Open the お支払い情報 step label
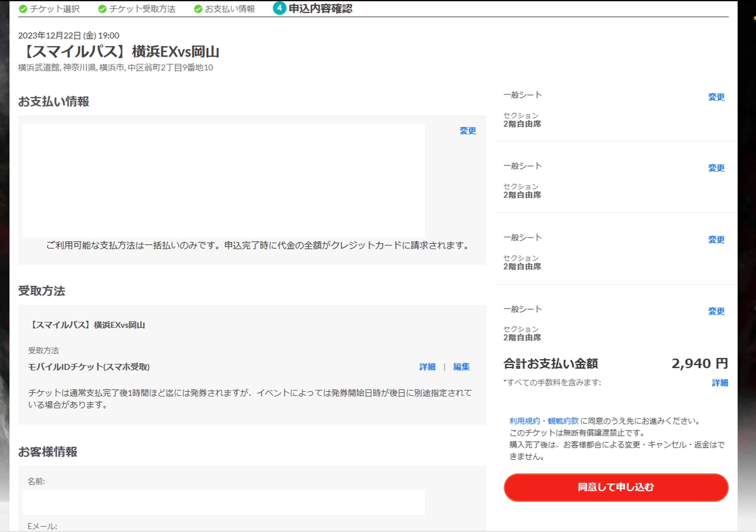This screenshot has height=532, width=756. point(230,9)
